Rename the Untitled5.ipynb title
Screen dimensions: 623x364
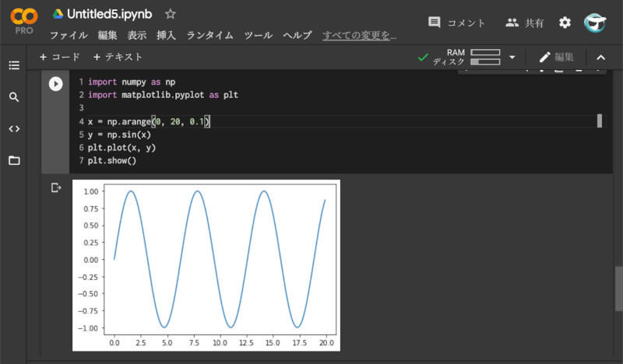tap(109, 14)
